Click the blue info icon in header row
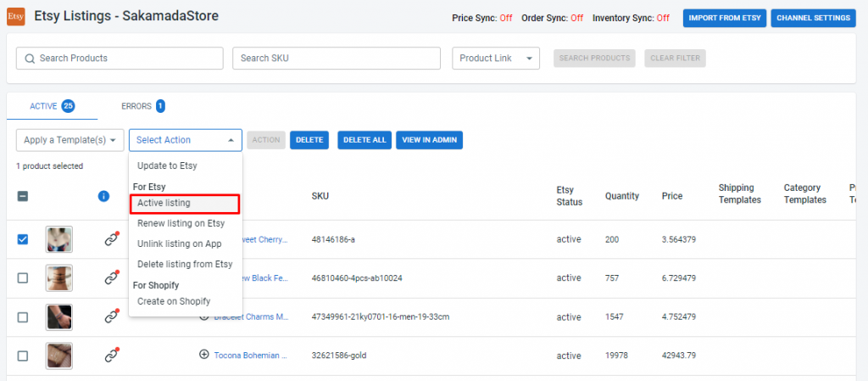Image resolution: width=868 pixels, height=381 pixels. click(103, 196)
